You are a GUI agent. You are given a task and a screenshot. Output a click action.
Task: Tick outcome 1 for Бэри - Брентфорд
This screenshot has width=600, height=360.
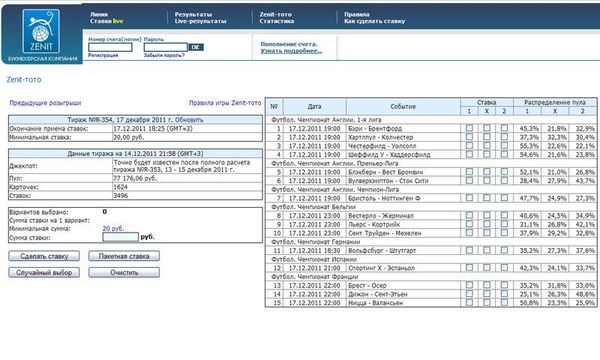tap(469, 128)
